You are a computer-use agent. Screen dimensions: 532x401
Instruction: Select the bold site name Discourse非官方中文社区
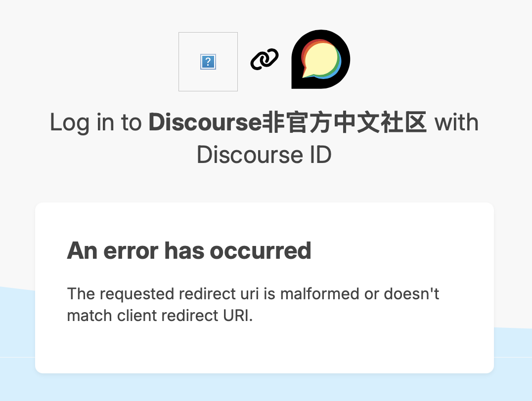click(287, 122)
